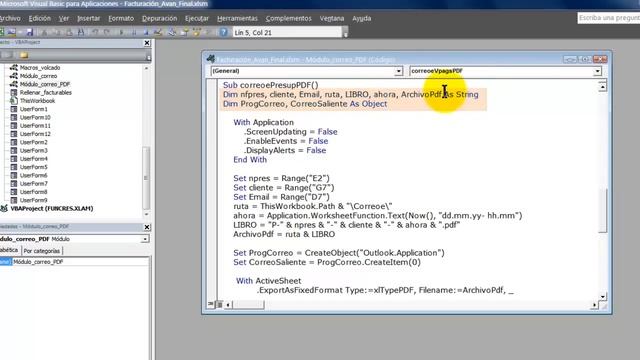The width and height of the screenshot is (640, 360).
Task: Select UserForm5 in project tree
Action: [33, 167]
